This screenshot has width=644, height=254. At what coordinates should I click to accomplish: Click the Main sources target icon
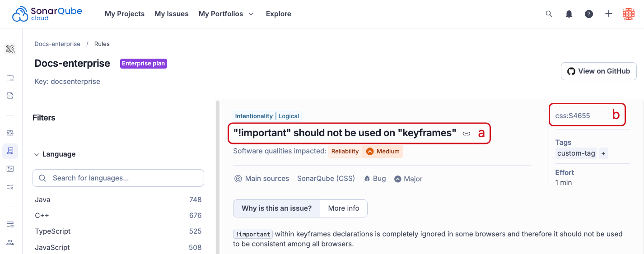238,179
